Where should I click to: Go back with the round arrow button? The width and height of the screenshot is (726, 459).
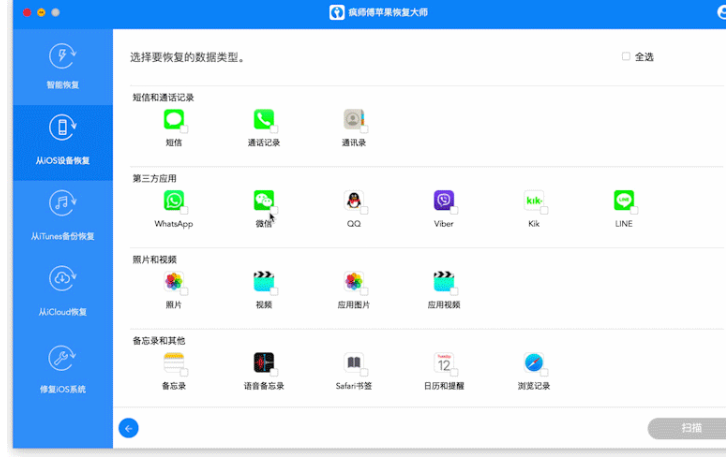pos(128,428)
